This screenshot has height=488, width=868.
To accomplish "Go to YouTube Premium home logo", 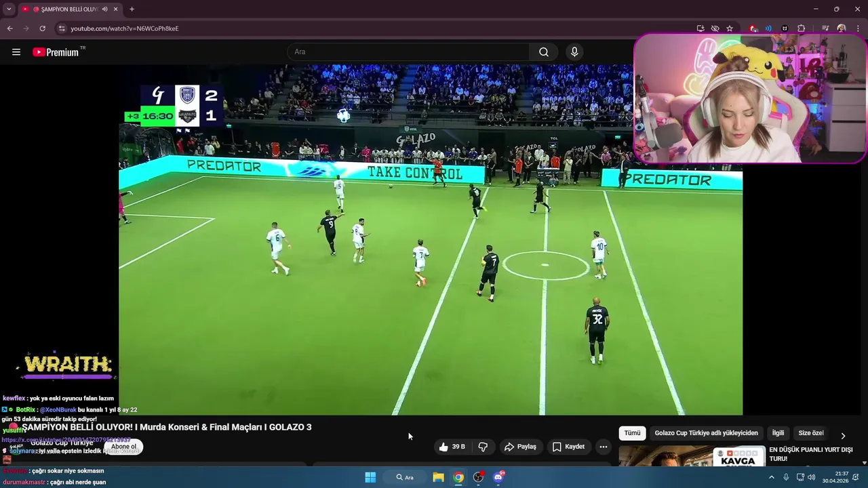I will [x=58, y=52].
